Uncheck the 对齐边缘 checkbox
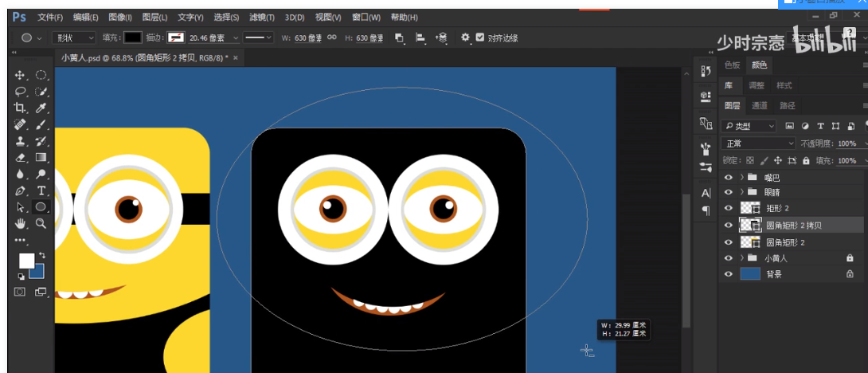 [479, 37]
